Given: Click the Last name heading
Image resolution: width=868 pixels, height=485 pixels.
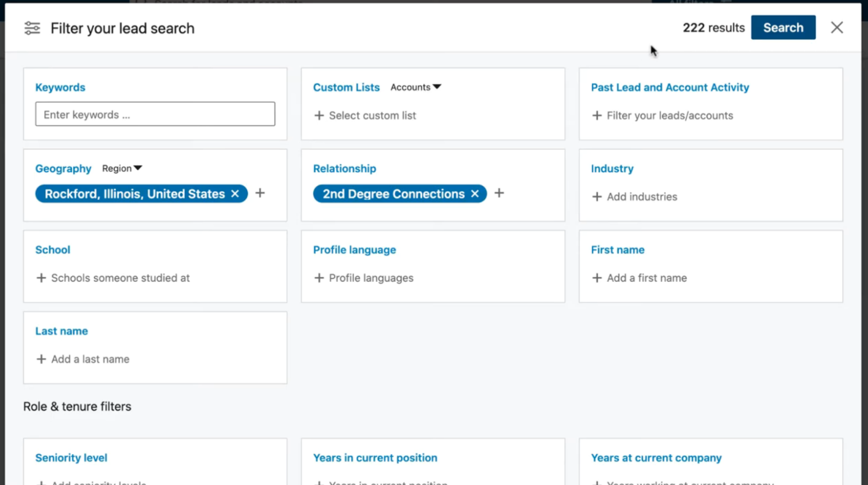Looking at the screenshot, I should (62, 331).
